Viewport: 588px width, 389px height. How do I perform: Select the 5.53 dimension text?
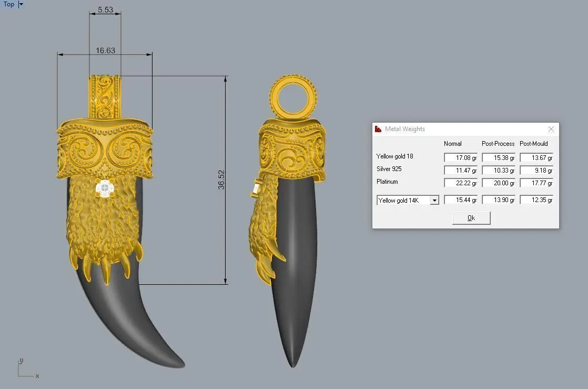(105, 10)
